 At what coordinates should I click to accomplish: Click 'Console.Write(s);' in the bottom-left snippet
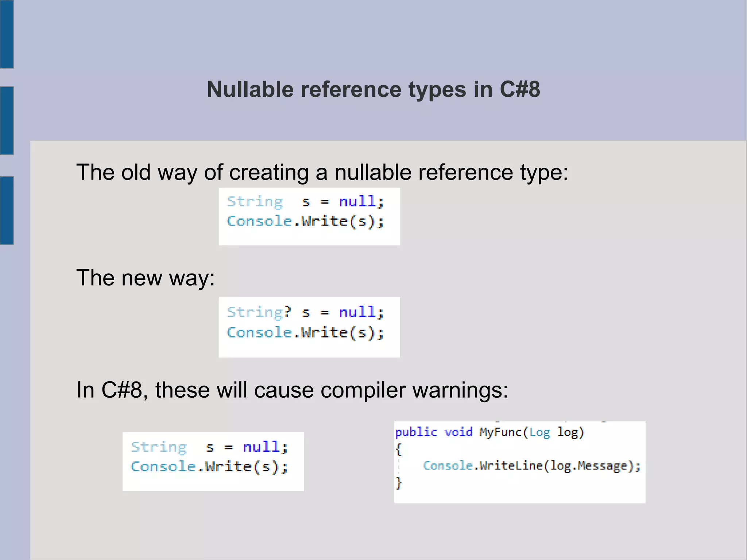209,467
